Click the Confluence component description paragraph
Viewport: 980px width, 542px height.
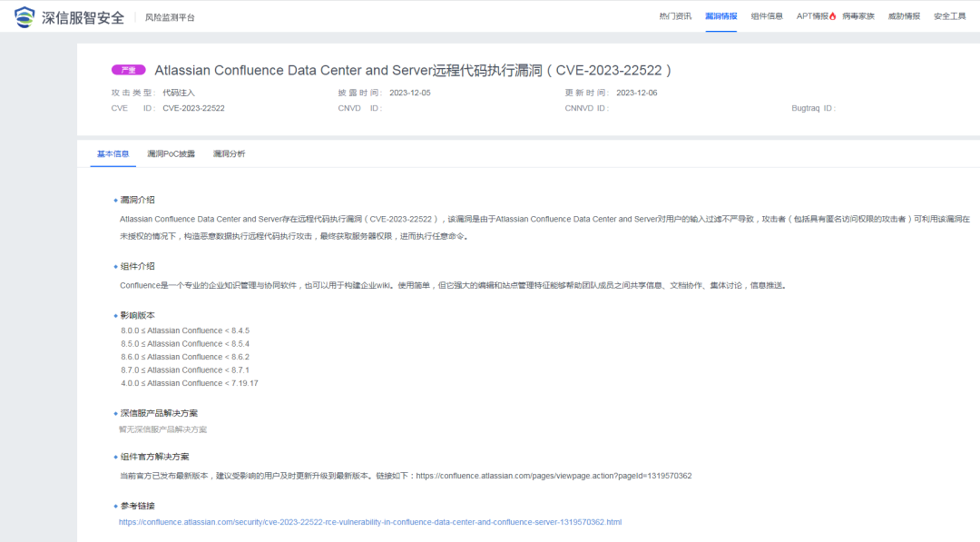click(x=454, y=286)
